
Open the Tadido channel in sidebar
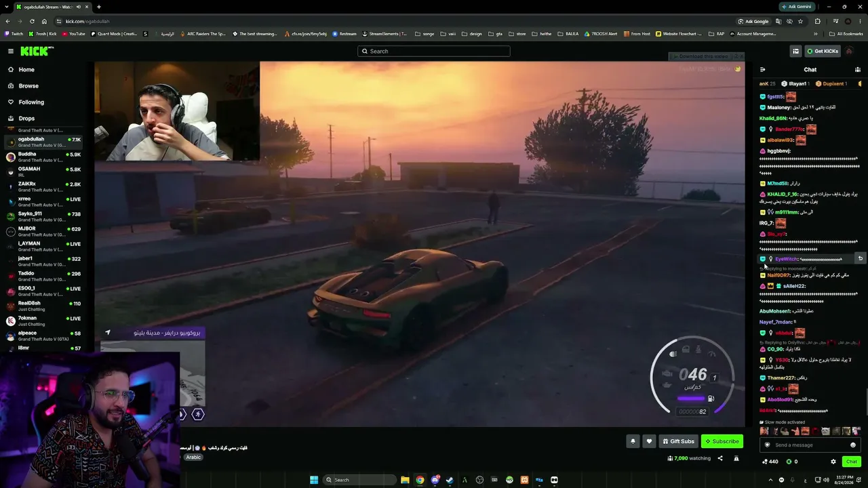tap(43, 276)
